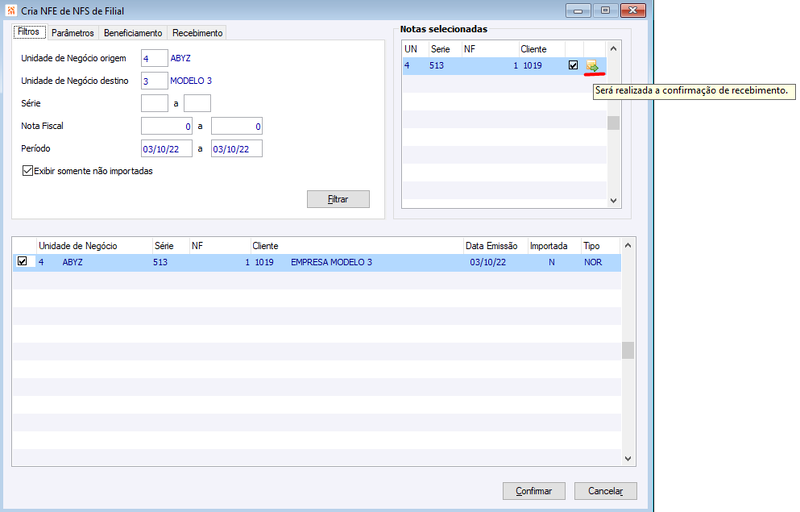Click the down arrow of the Notas selecionadas scrollbar
This screenshot has width=800, height=512.
tap(613, 200)
